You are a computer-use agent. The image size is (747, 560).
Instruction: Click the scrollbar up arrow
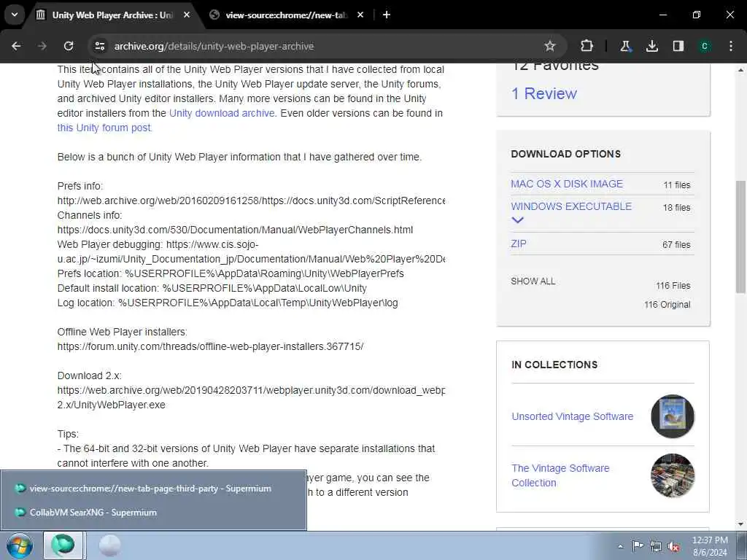tap(740, 69)
